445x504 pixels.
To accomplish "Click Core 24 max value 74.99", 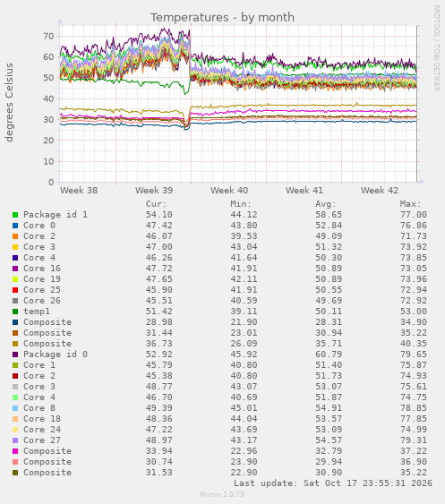I will click(x=414, y=430).
